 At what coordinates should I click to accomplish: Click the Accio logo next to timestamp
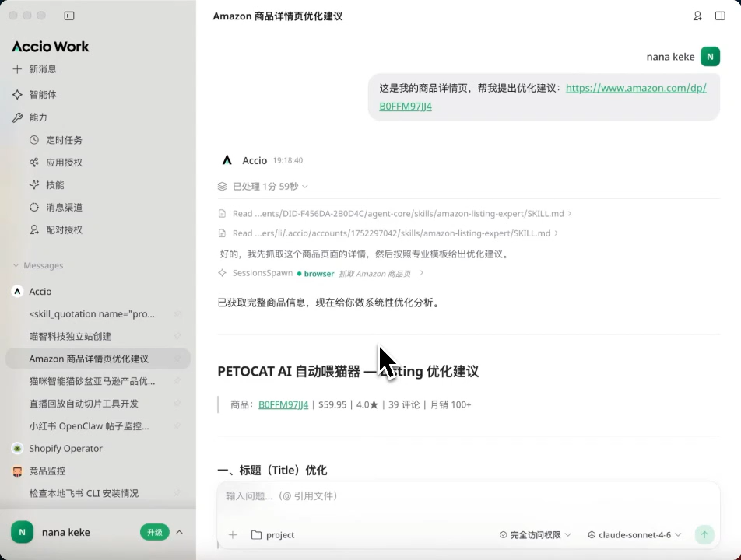point(227,160)
